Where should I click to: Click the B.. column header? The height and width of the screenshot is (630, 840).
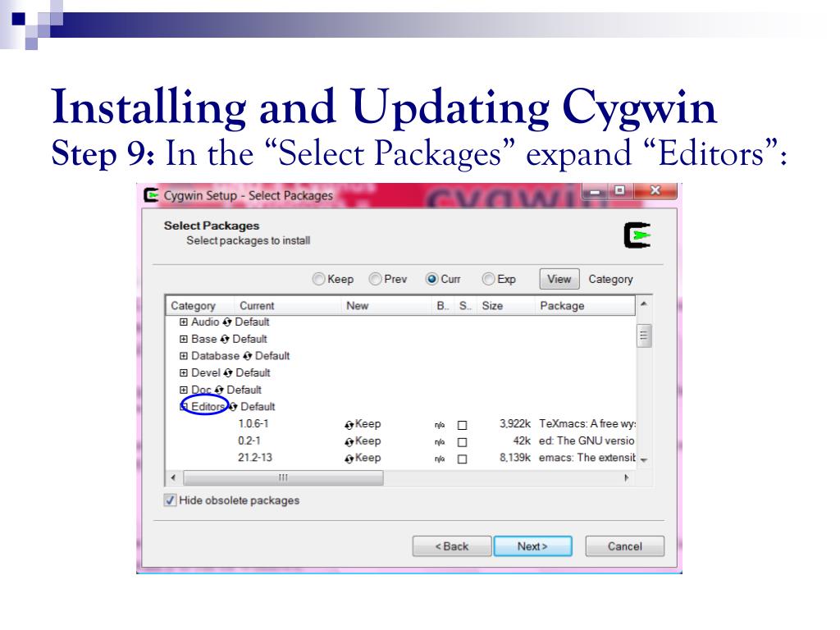click(443, 306)
